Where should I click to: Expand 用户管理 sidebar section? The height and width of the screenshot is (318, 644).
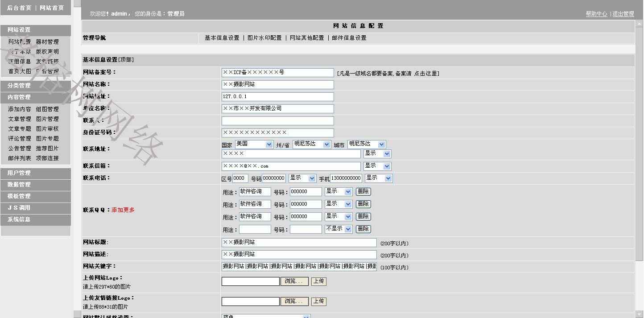point(36,173)
